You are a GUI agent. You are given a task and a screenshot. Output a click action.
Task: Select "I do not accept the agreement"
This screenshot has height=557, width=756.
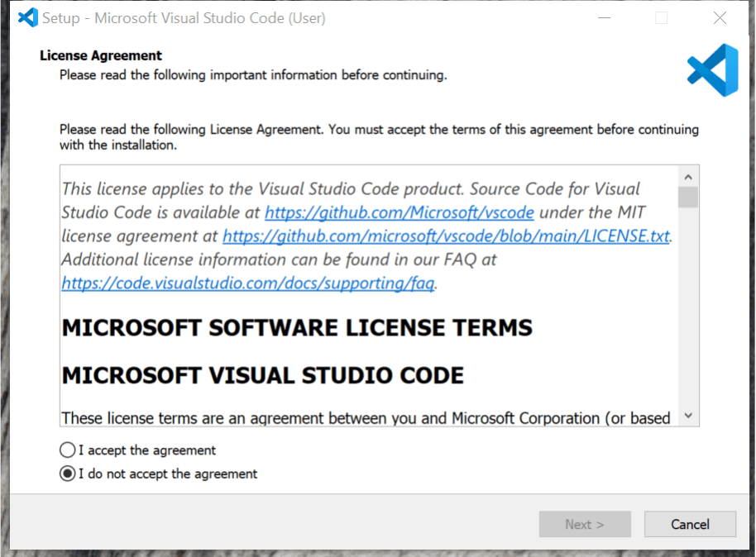pos(68,474)
